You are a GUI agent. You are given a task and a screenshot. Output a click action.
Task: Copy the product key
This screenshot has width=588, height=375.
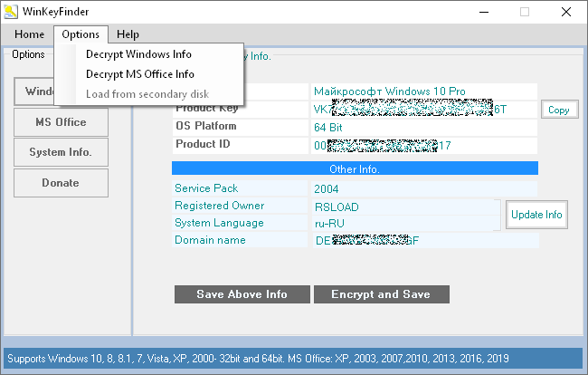click(x=559, y=110)
